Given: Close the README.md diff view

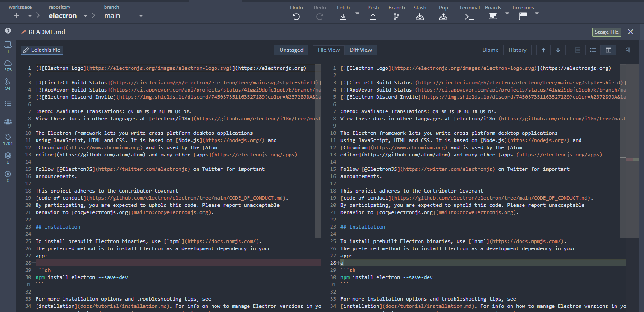Looking at the screenshot, I should (x=631, y=32).
